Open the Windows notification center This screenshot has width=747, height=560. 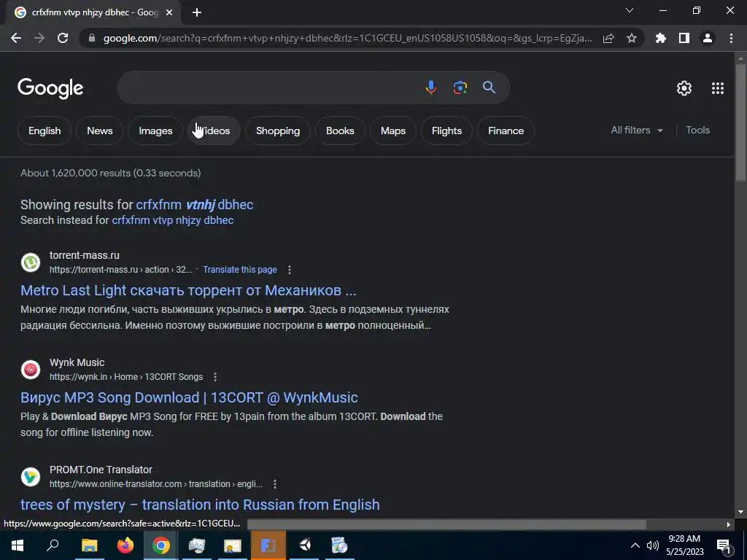click(723, 546)
